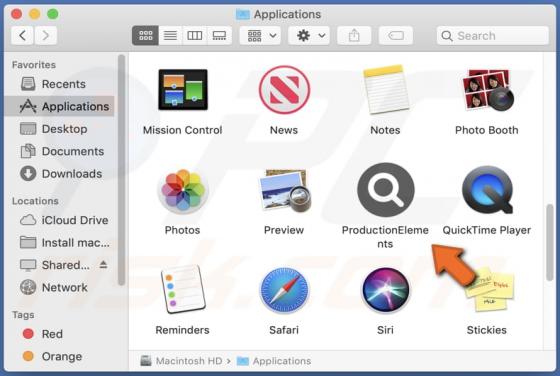Select the Siri app icon
The height and width of the screenshot is (376, 560).
(x=386, y=290)
